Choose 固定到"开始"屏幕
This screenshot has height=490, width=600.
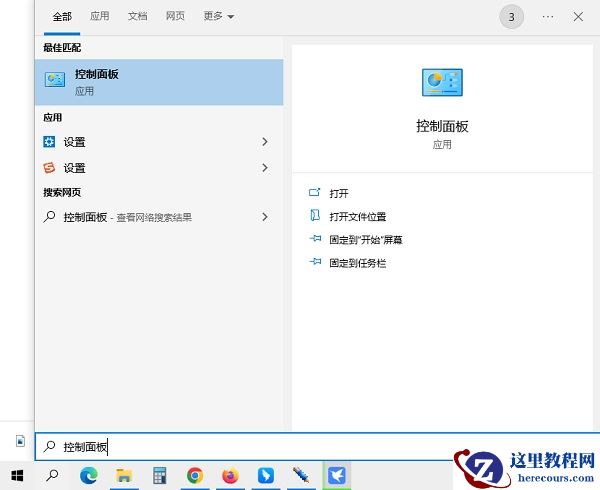click(x=366, y=240)
